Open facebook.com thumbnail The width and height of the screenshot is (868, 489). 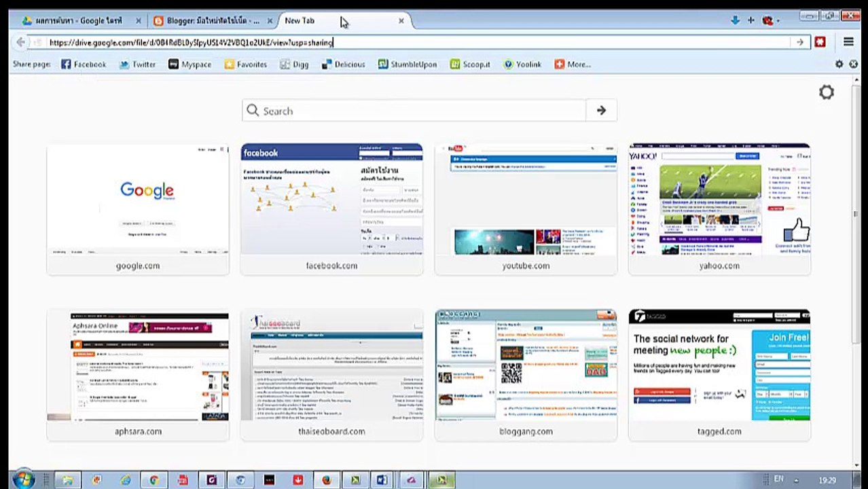click(331, 200)
